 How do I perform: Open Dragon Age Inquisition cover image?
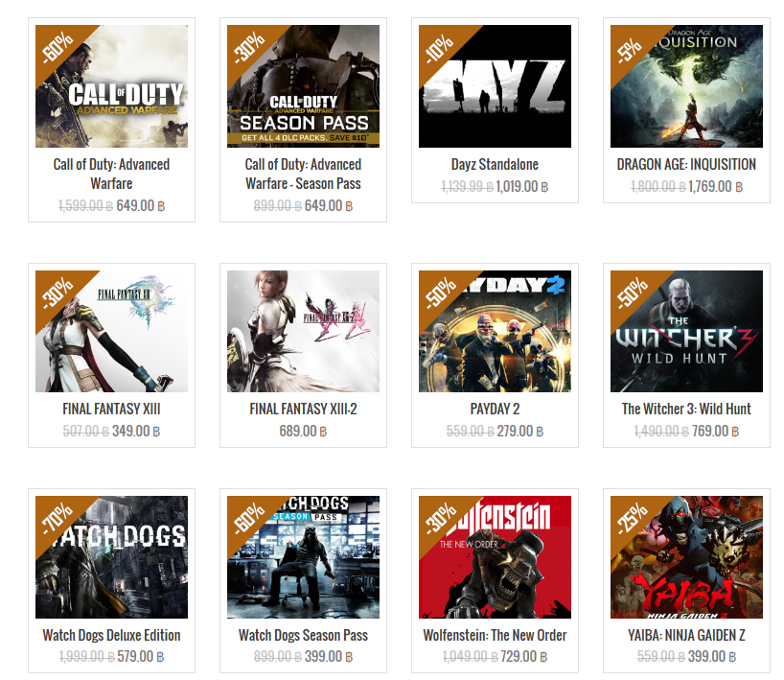[686, 86]
